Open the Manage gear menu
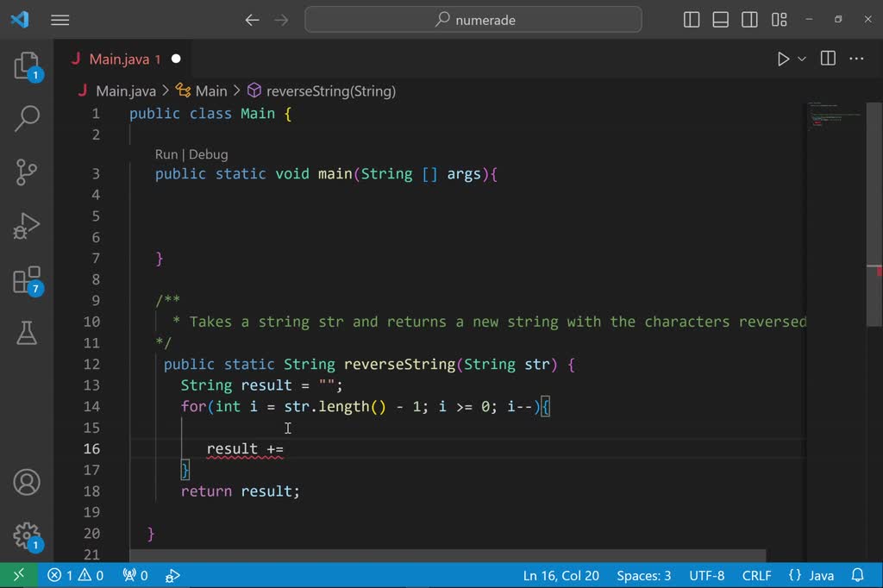 (x=27, y=535)
